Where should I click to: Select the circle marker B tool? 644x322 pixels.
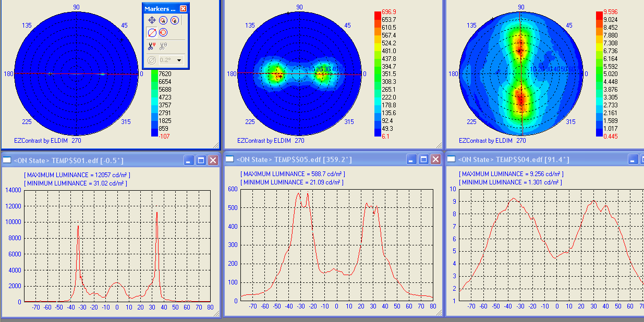[175, 20]
